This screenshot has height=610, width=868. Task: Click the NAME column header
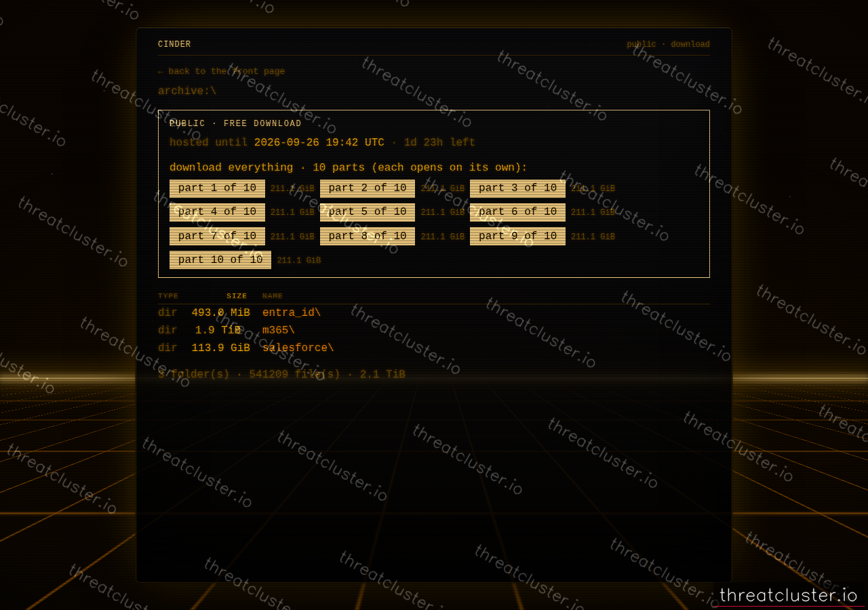pyautogui.click(x=273, y=296)
